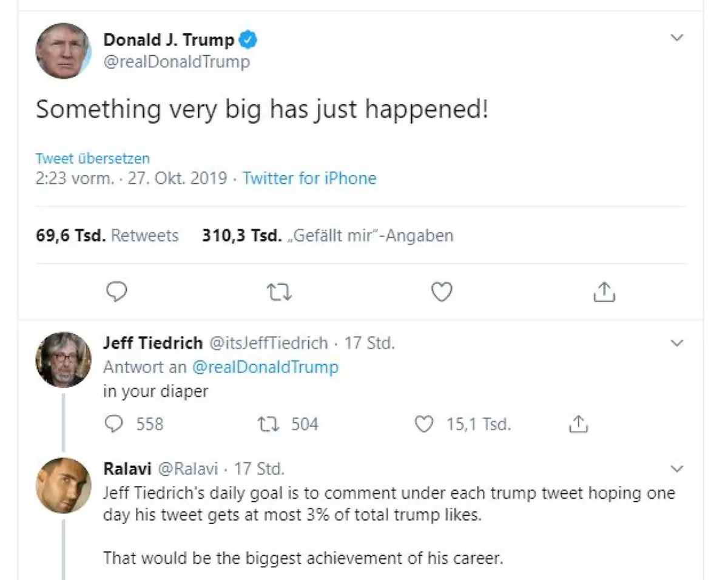Viewport: 728px width, 580px height.
Task: Open the options chevron on Trump's tweet
Action: [677, 38]
